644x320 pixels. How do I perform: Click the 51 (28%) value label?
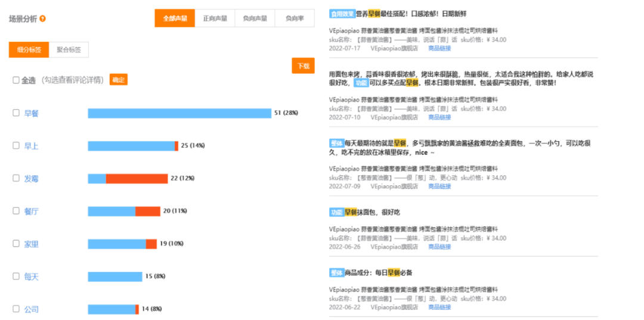[286, 113]
